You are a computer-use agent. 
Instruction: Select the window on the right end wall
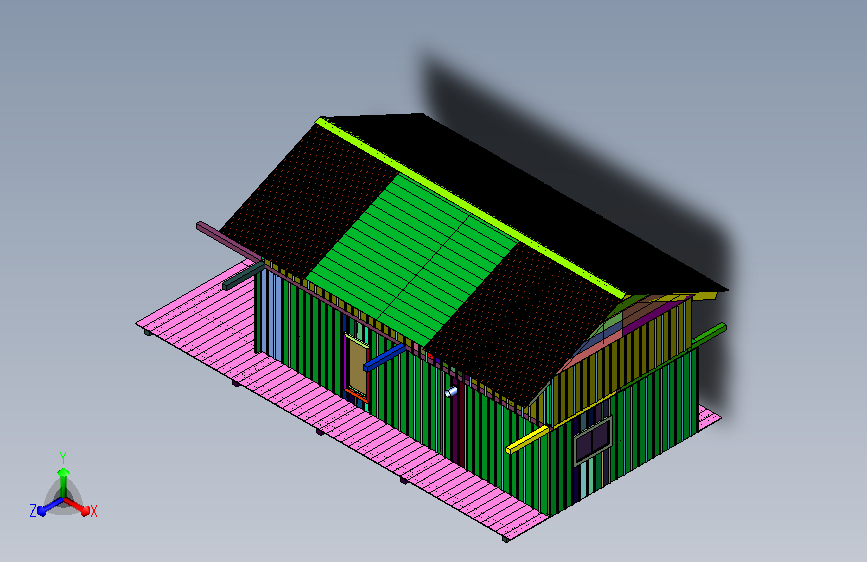[592, 440]
